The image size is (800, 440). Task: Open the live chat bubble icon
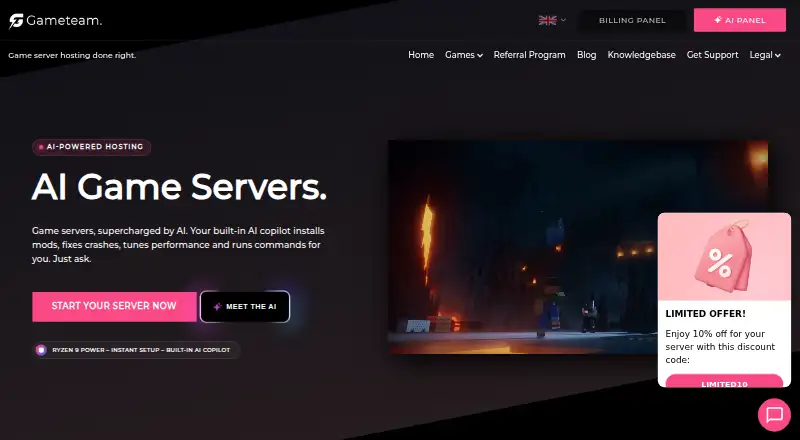774,414
